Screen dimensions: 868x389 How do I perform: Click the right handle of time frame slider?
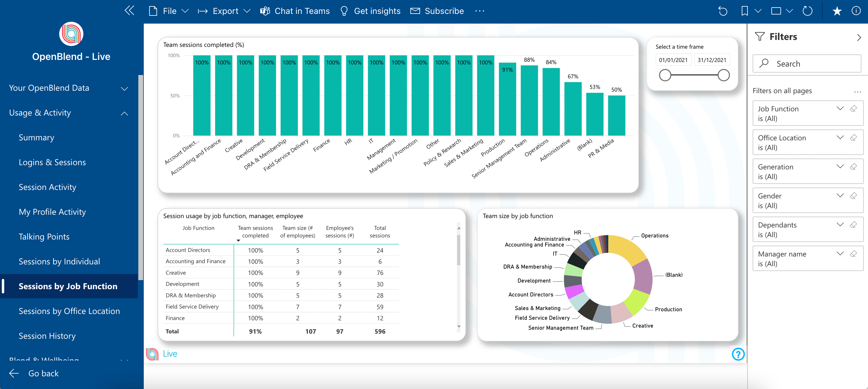pos(723,75)
